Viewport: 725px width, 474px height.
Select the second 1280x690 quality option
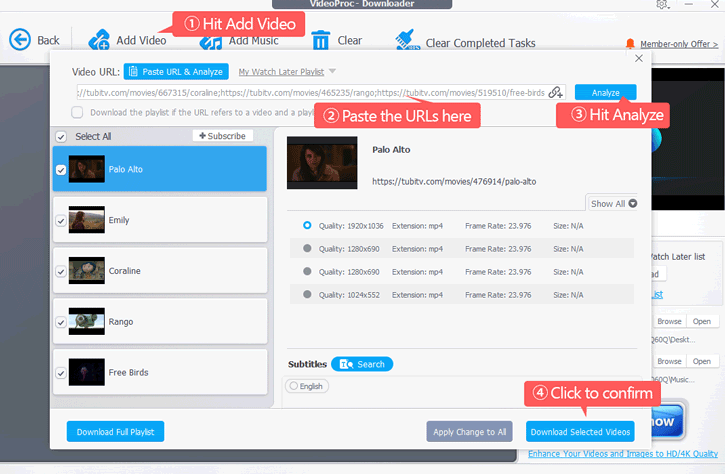[307, 271]
